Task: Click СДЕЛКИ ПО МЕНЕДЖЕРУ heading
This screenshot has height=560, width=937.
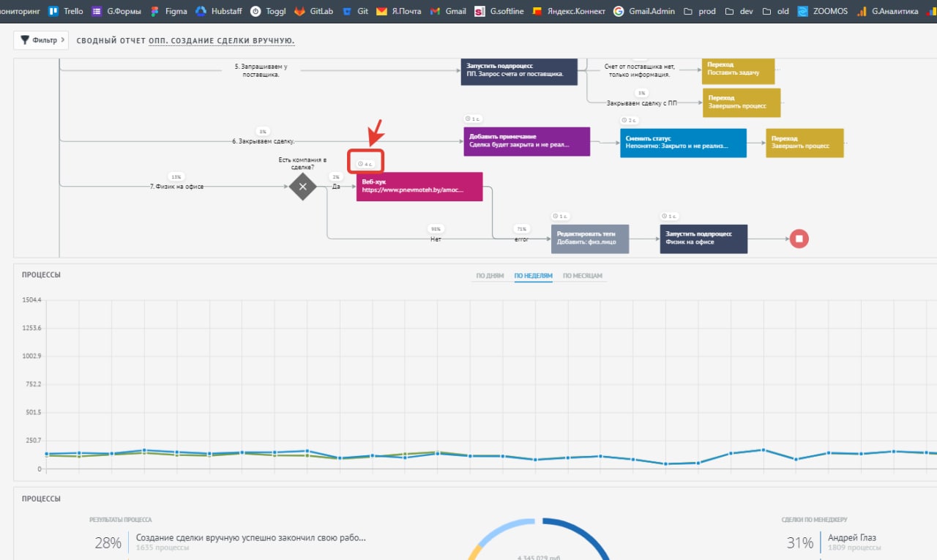Action: [x=815, y=520]
